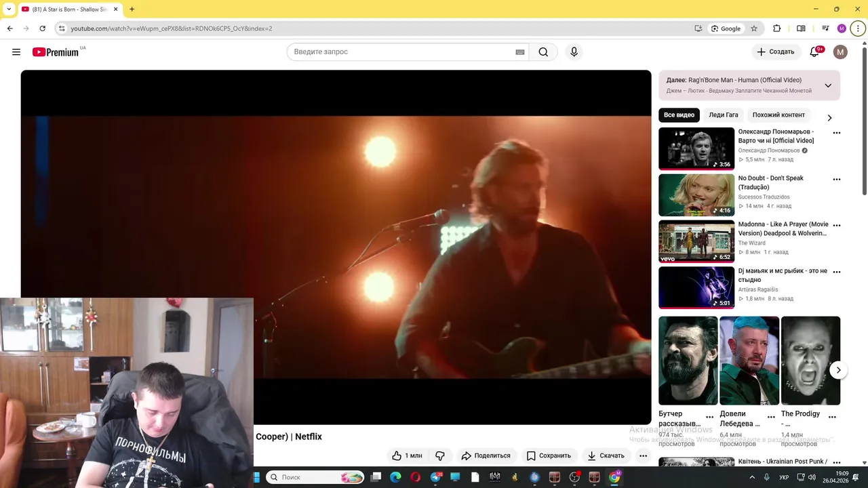Open The Prodigy short thumbnail
This screenshot has height=488, width=868.
[810, 361]
